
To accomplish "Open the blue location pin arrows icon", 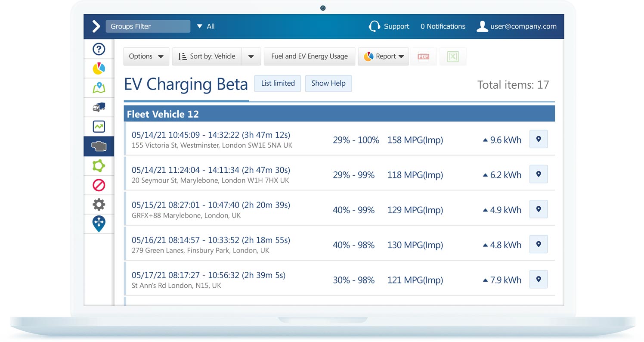I will (x=99, y=224).
